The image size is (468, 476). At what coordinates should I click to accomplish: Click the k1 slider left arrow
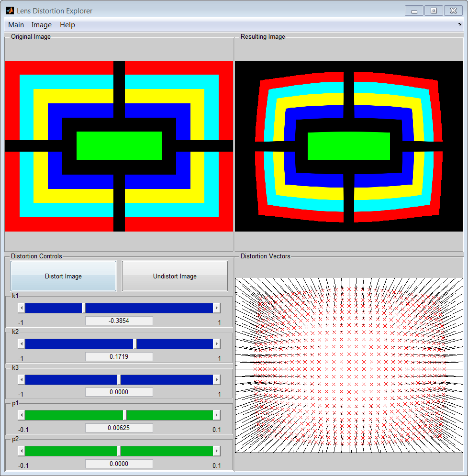point(21,308)
